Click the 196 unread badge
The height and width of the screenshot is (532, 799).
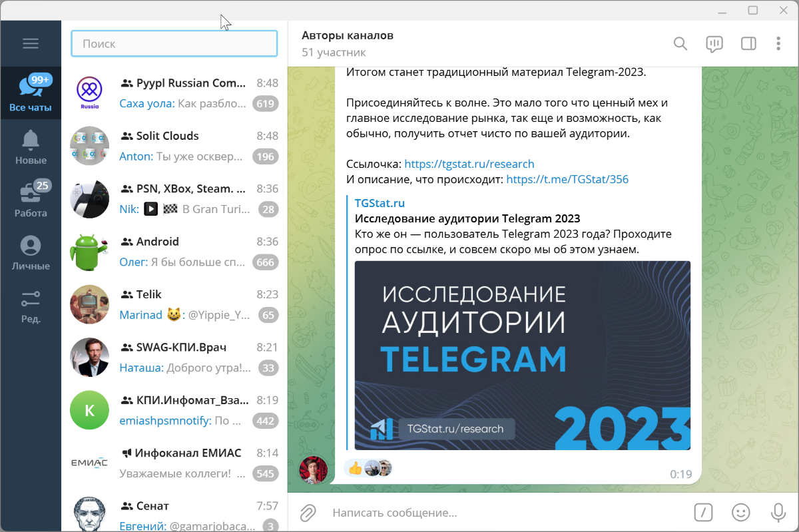point(266,156)
